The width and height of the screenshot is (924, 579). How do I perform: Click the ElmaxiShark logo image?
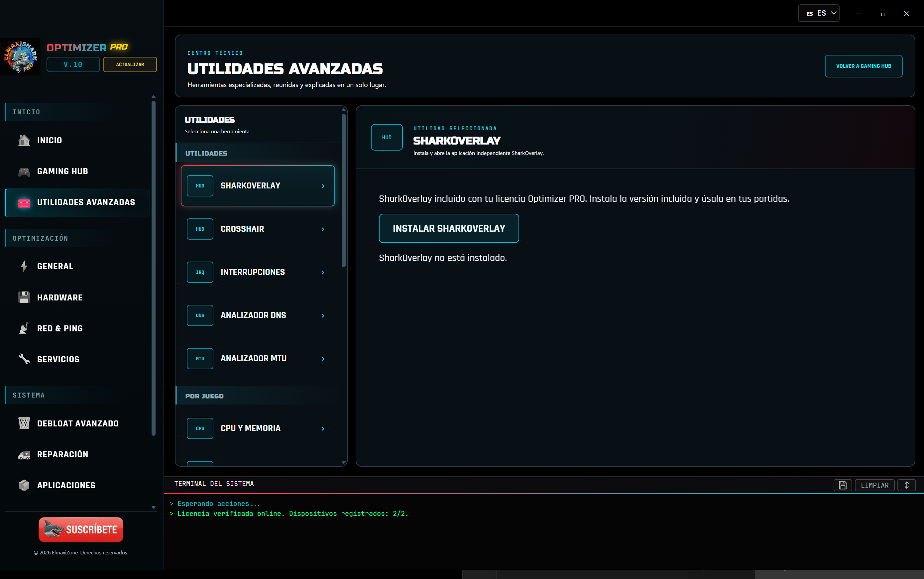(x=20, y=57)
